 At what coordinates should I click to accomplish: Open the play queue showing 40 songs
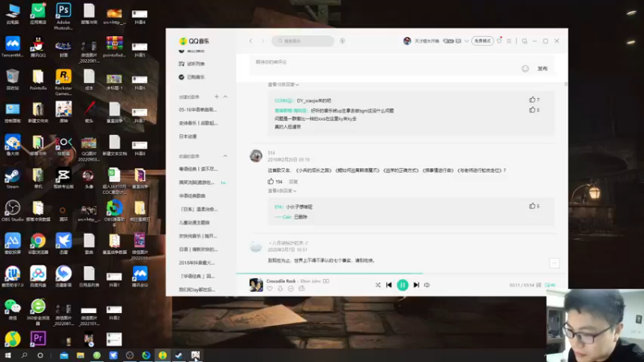[550, 285]
